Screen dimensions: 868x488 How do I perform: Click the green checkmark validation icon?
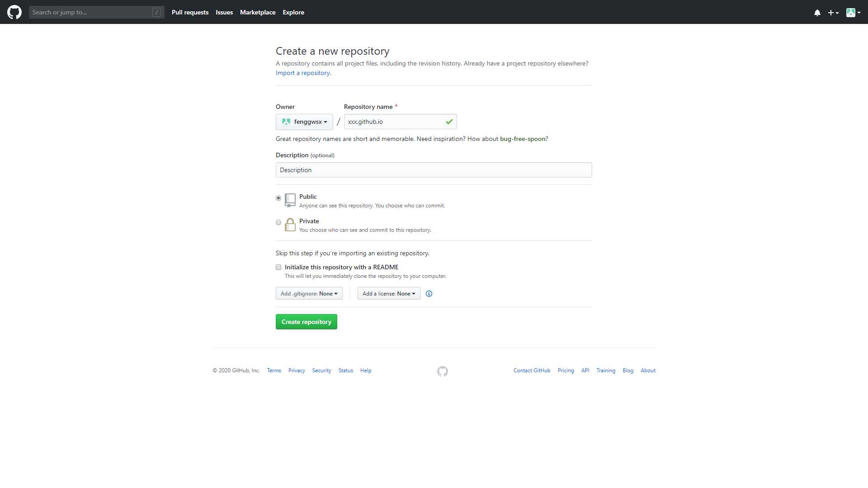449,121
